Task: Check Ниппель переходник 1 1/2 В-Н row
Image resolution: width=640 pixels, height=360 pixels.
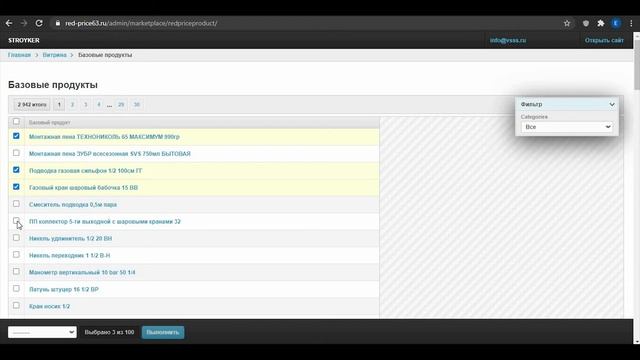Action: tap(16, 254)
